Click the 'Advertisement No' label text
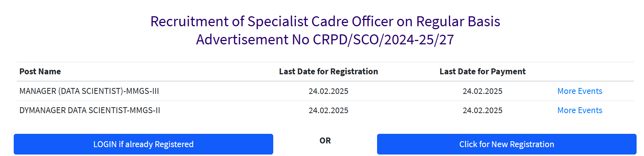The width and height of the screenshot is (644, 156). coord(252,40)
